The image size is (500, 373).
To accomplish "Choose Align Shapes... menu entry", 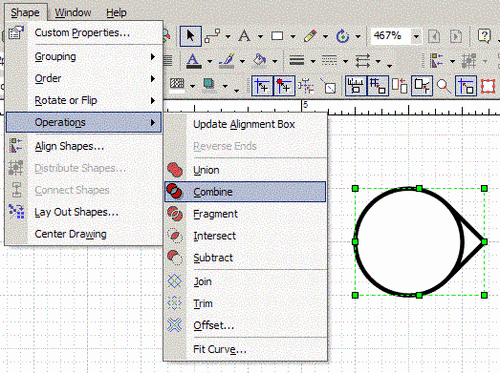I will tap(83, 146).
